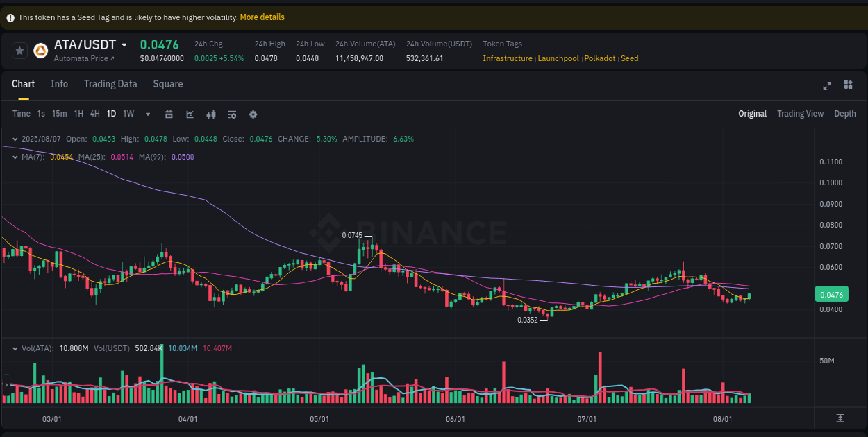Select the 1W timeframe
This screenshot has height=437, width=868.
click(x=128, y=113)
